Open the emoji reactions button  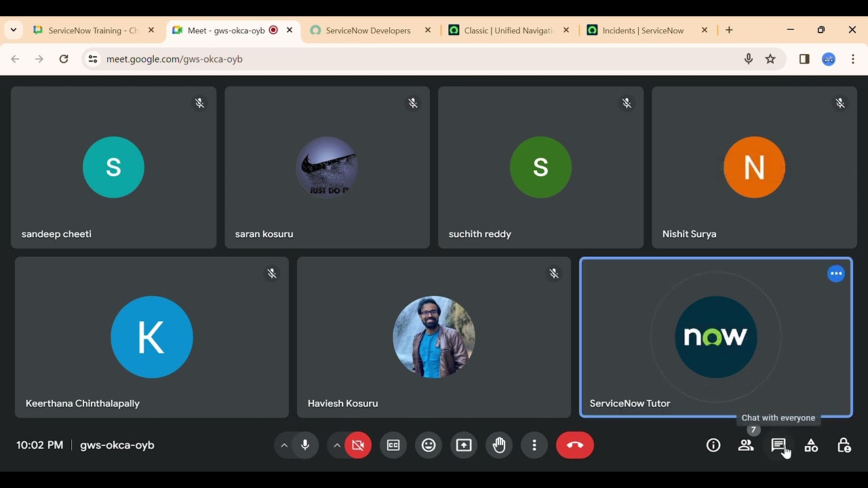click(429, 445)
